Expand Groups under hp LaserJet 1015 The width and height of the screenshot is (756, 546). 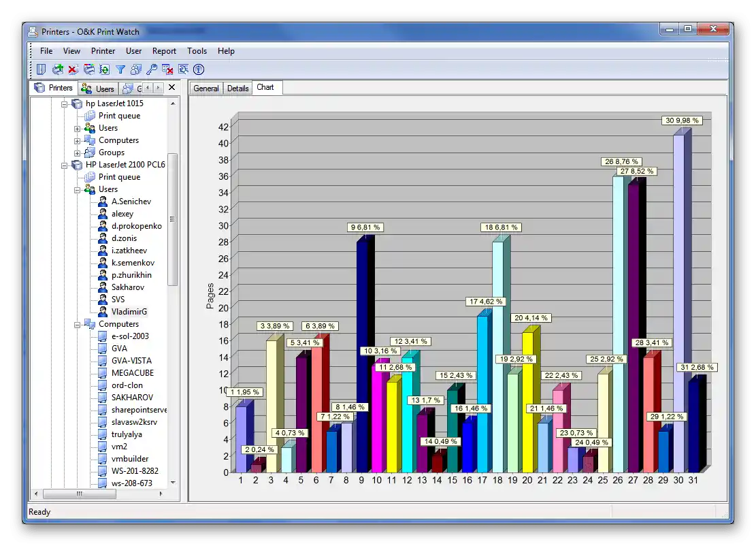77,153
